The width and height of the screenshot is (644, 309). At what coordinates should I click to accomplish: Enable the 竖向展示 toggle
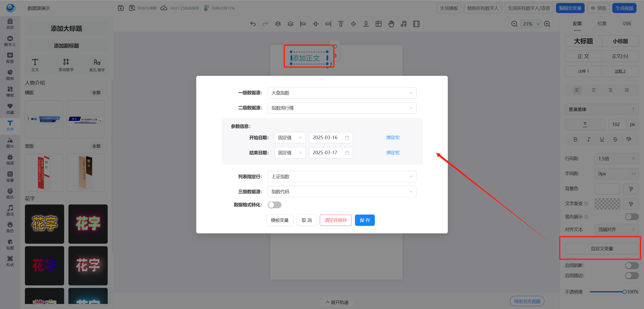coord(632,217)
